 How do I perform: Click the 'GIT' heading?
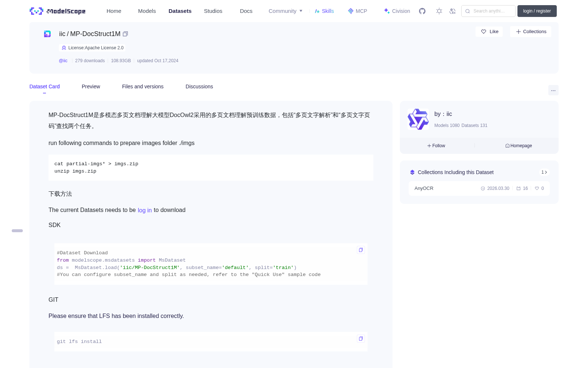click(53, 300)
